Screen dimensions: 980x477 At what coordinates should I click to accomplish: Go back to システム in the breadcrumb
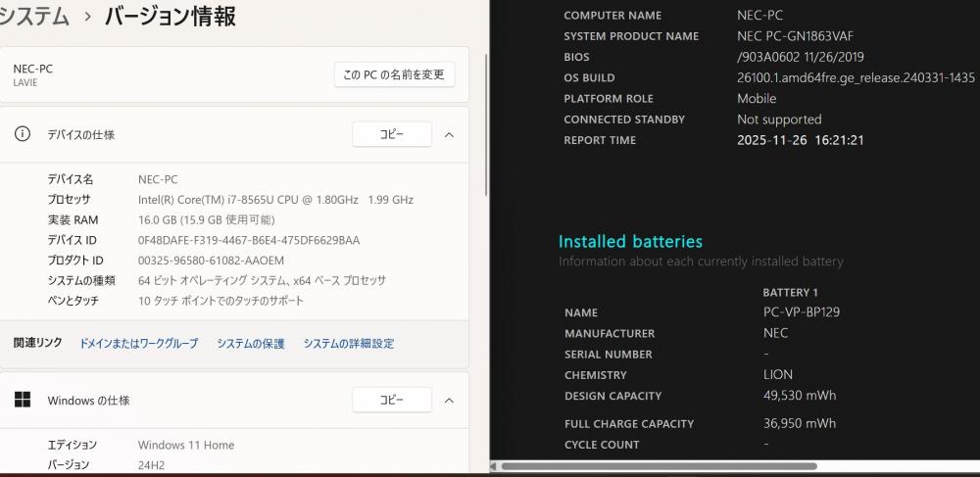34,17
